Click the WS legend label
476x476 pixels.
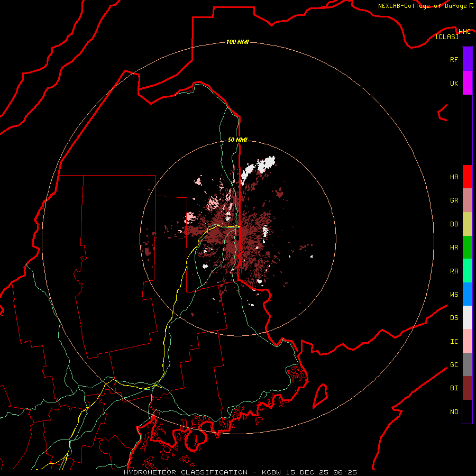tap(454, 295)
